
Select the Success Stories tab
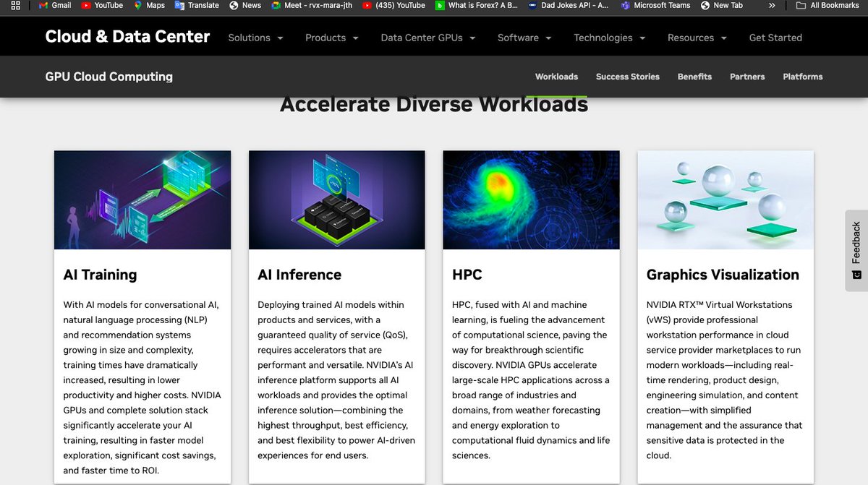(628, 77)
